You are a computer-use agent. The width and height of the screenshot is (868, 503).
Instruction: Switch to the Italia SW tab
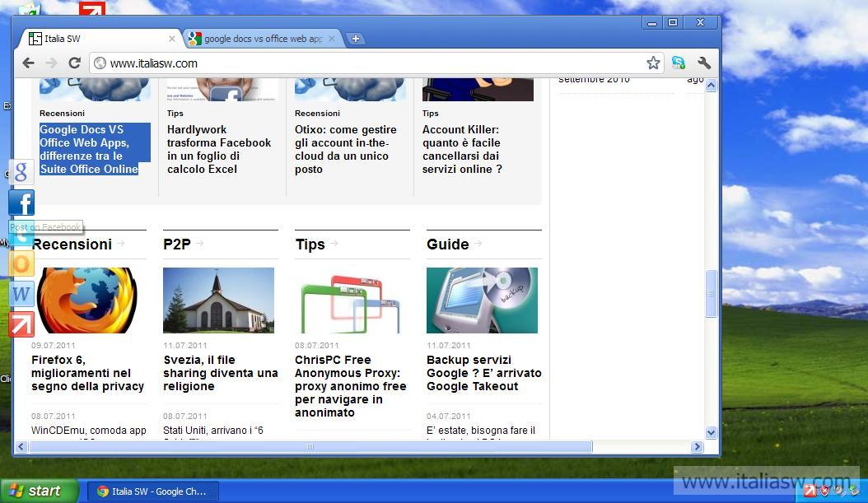point(100,39)
